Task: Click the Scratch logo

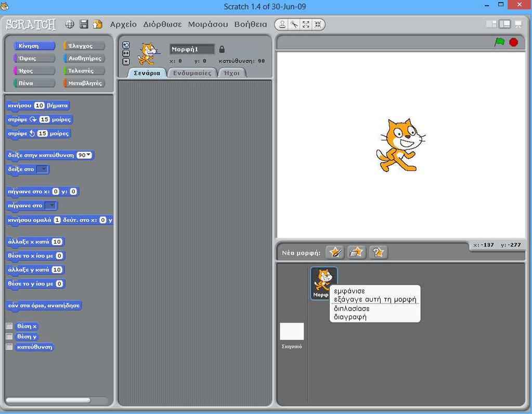Action: pos(31,24)
